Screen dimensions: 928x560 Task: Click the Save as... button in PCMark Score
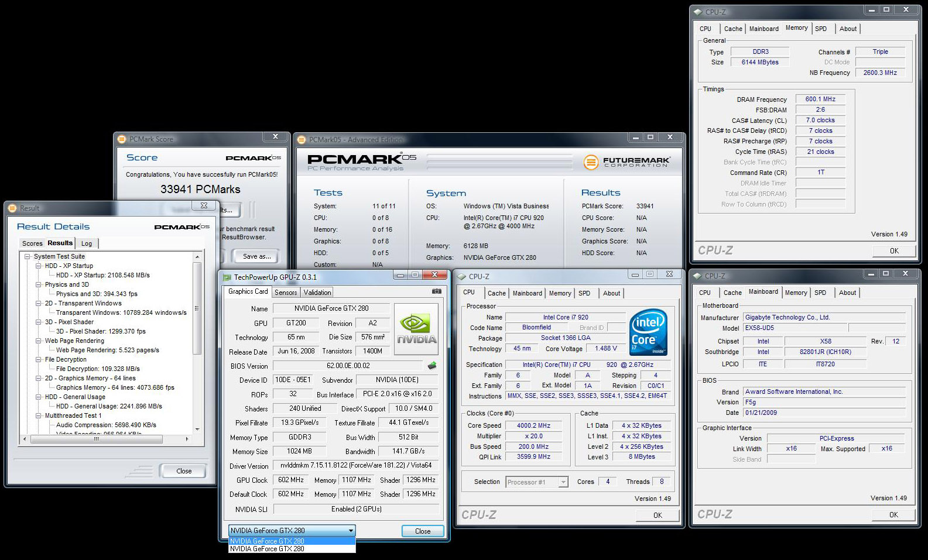[256, 256]
